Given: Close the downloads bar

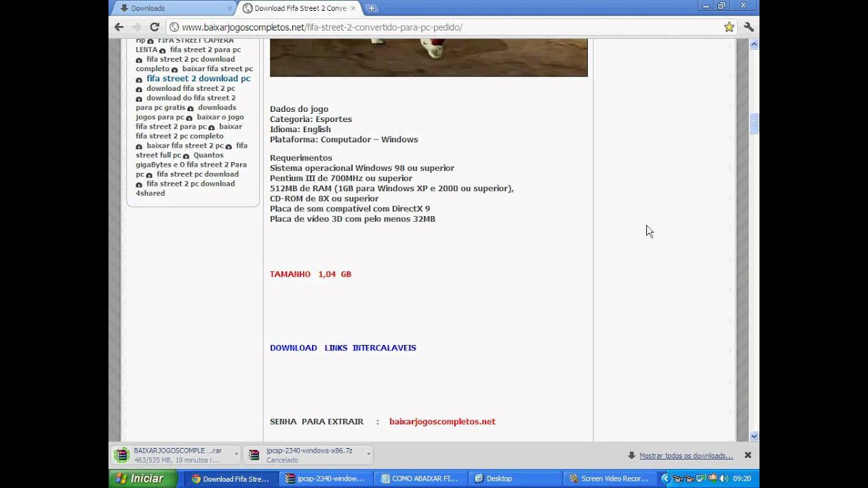Looking at the screenshot, I should click(x=748, y=455).
